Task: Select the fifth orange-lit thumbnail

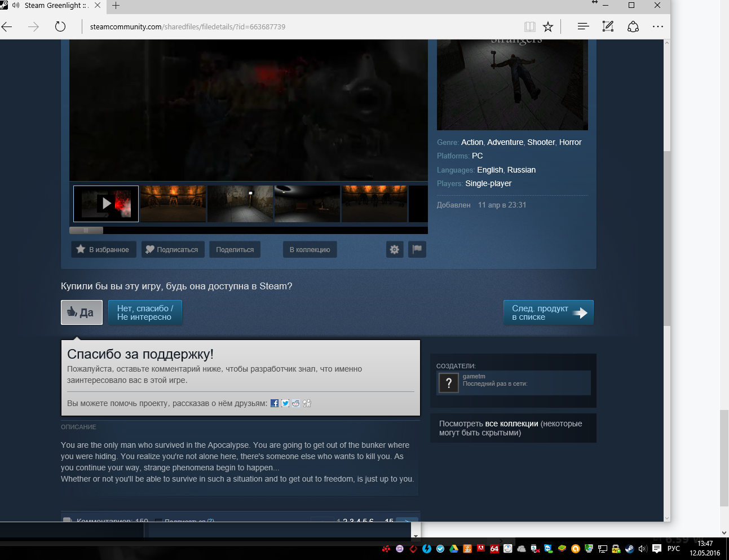Action: (374, 204)
